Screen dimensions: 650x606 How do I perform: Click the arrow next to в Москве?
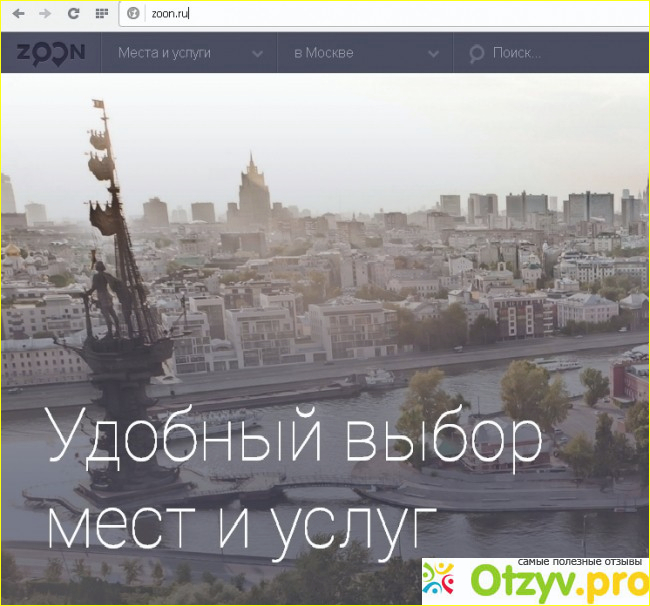[433, 54]
